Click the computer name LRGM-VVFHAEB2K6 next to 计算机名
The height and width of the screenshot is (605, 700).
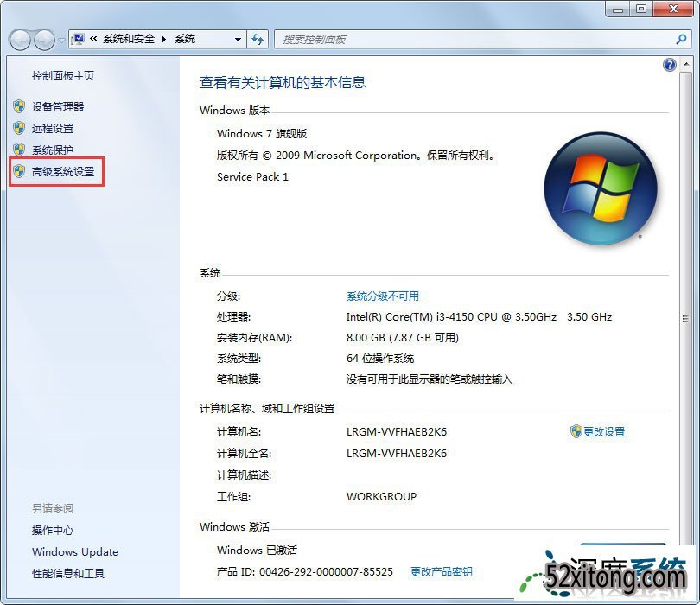point(397,432)
